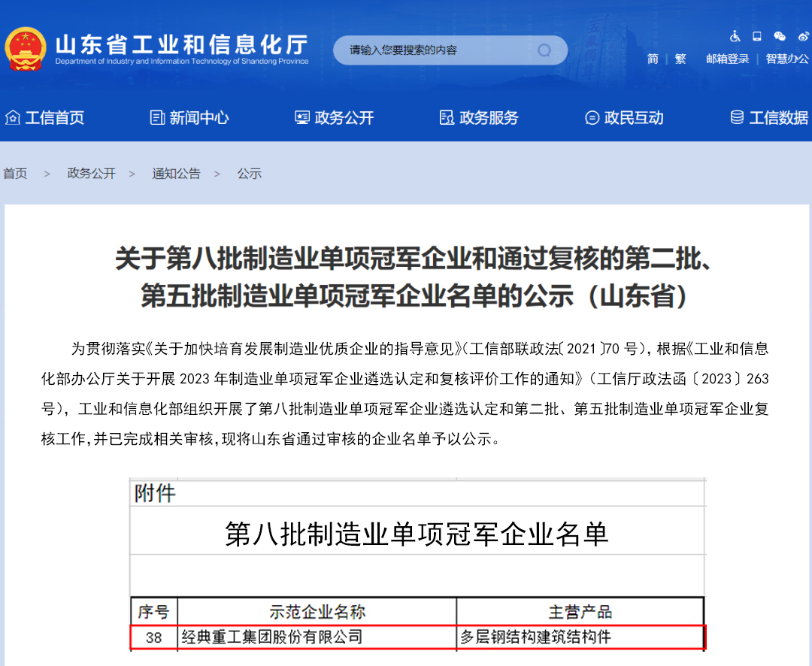Focus the site search input field
Image resolution: width=812 pixels, height=666 pixels.
coord(436,50)
